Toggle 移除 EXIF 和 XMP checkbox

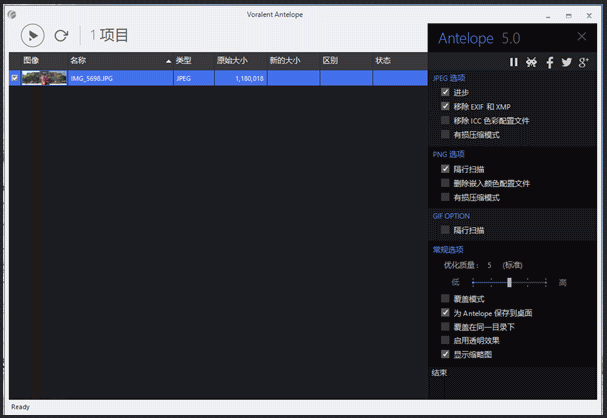[445, 106]
